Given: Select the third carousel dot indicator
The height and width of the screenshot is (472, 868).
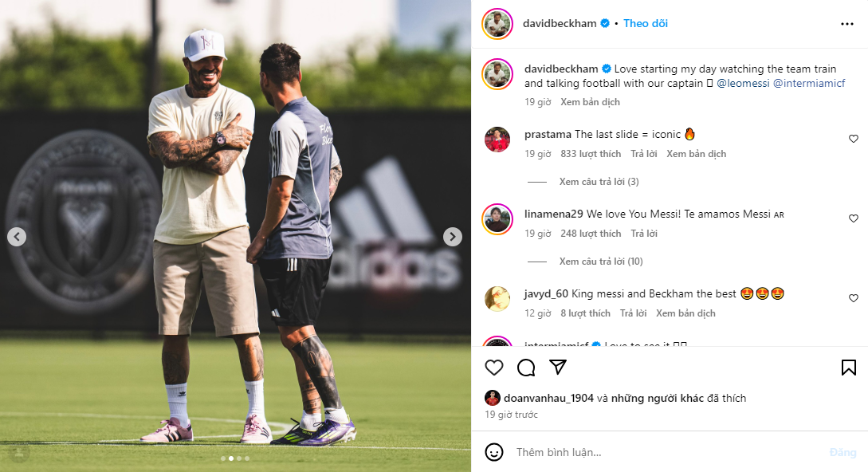Looking at the screenshot, I should [x=239, y=458].
